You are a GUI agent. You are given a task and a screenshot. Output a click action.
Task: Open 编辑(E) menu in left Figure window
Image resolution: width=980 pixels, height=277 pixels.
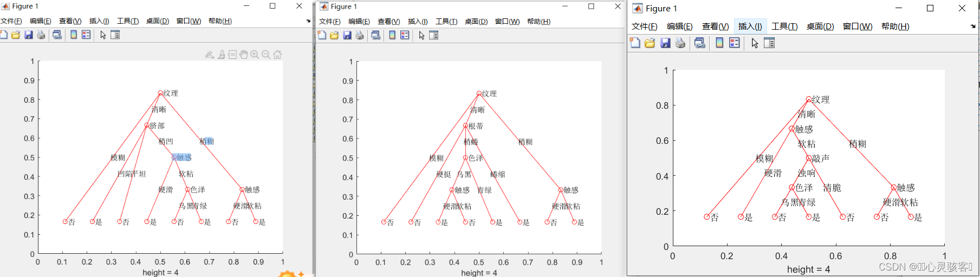coord(41,21)
